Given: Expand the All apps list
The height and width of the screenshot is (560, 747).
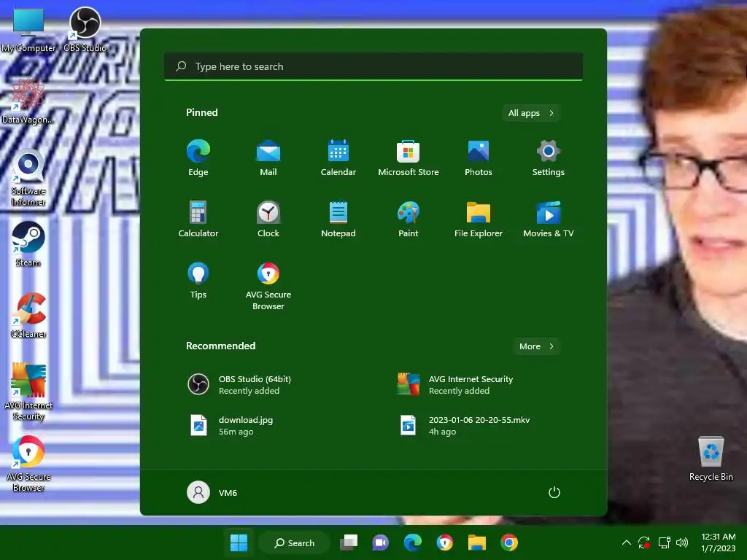Looking at the screenshot, I should [531, 113].
